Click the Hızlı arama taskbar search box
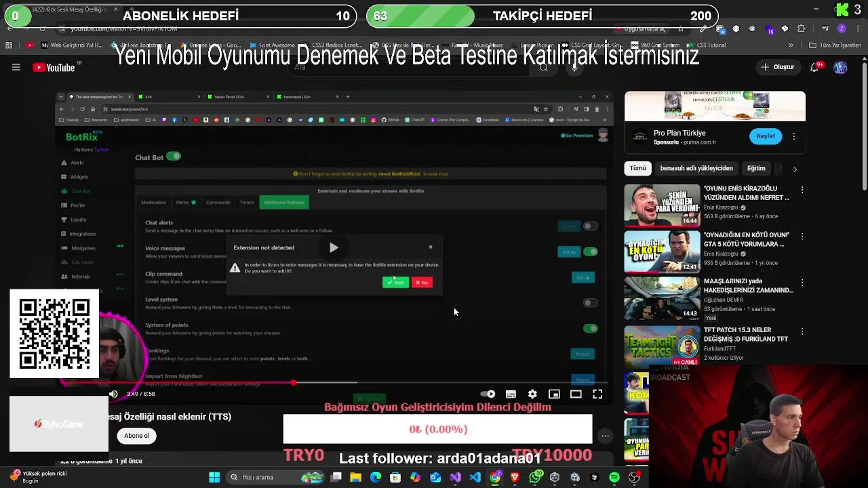868x488 pixels. pyautogui.click(x=275, y=477)
